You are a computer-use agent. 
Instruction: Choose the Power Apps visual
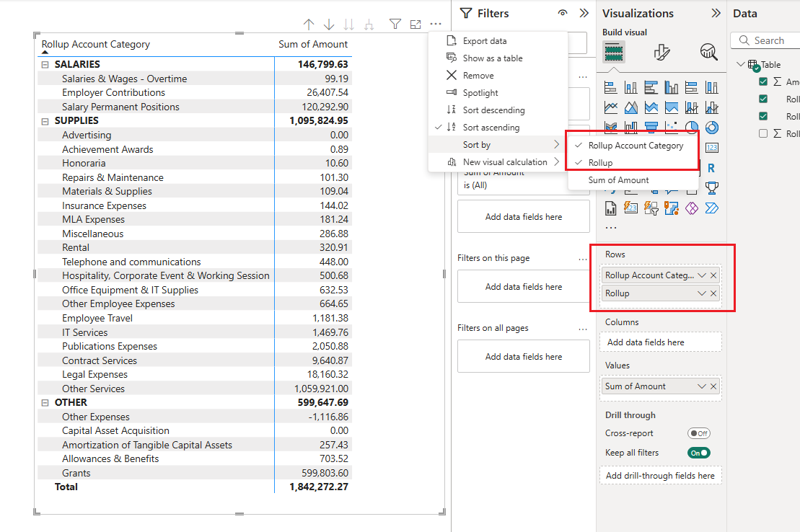click(x=691, y=208)
